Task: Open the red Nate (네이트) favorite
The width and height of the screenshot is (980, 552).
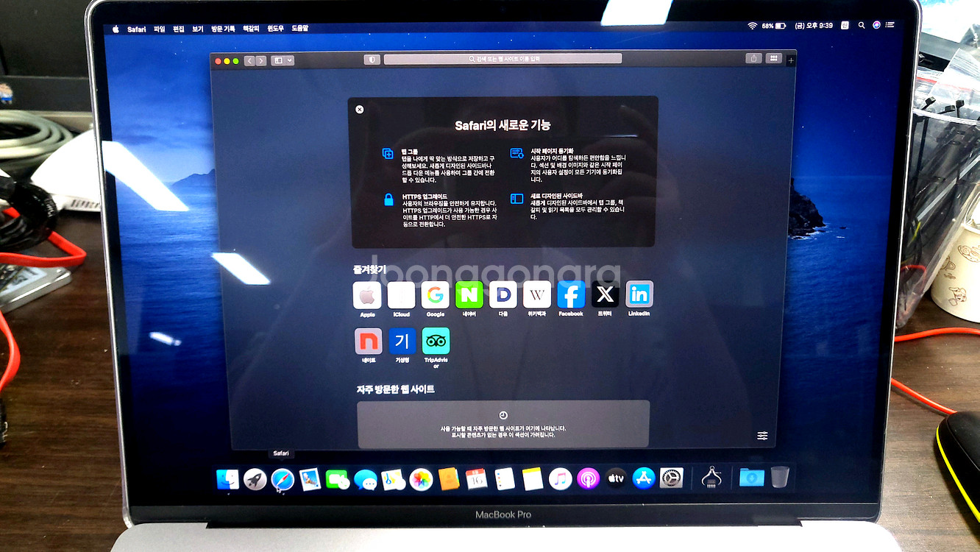Action: [369, 342]
